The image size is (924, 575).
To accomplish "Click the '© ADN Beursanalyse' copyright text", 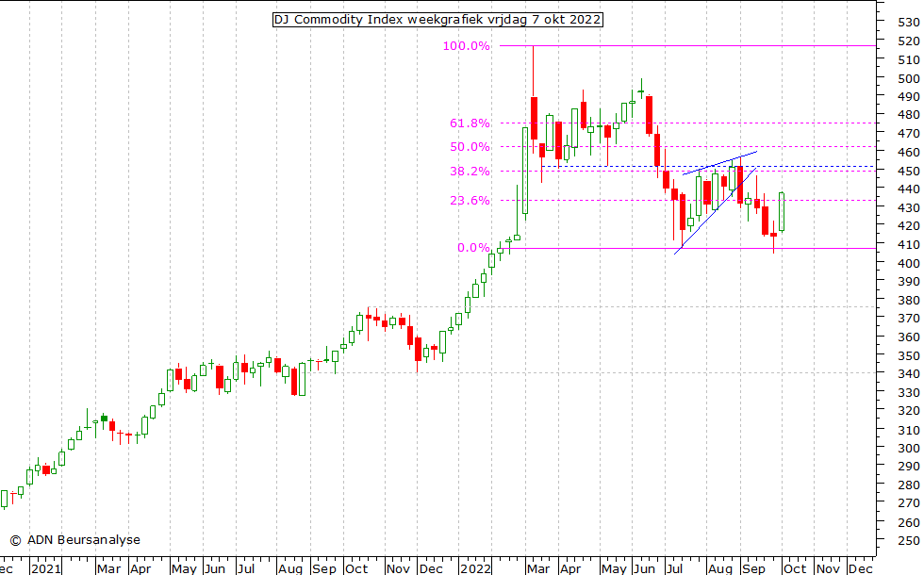I will coord(74,539).
